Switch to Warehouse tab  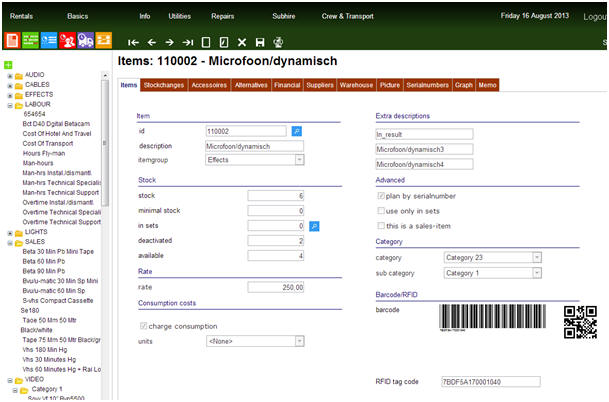(356, 85)
